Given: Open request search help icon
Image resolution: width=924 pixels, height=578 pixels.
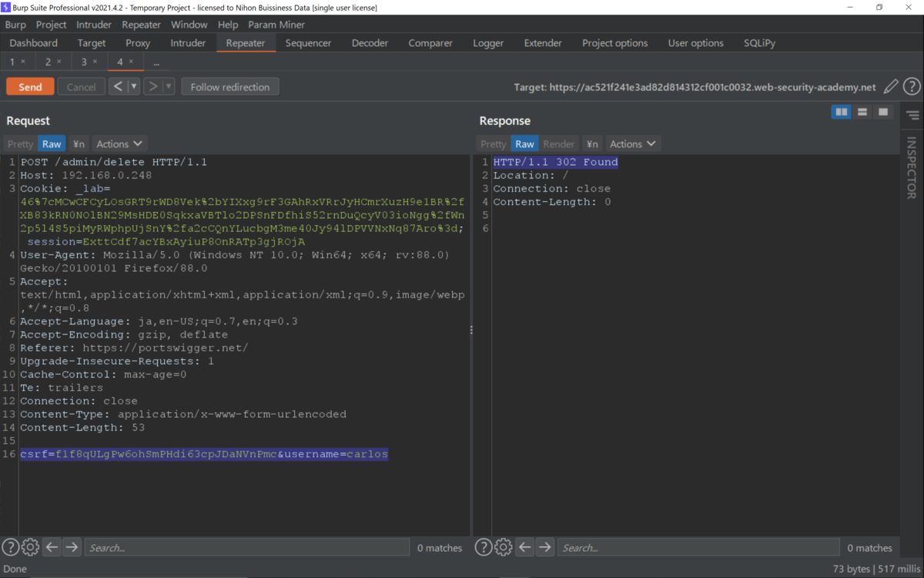Looking at the screenshot, I should tap(10, 547).
